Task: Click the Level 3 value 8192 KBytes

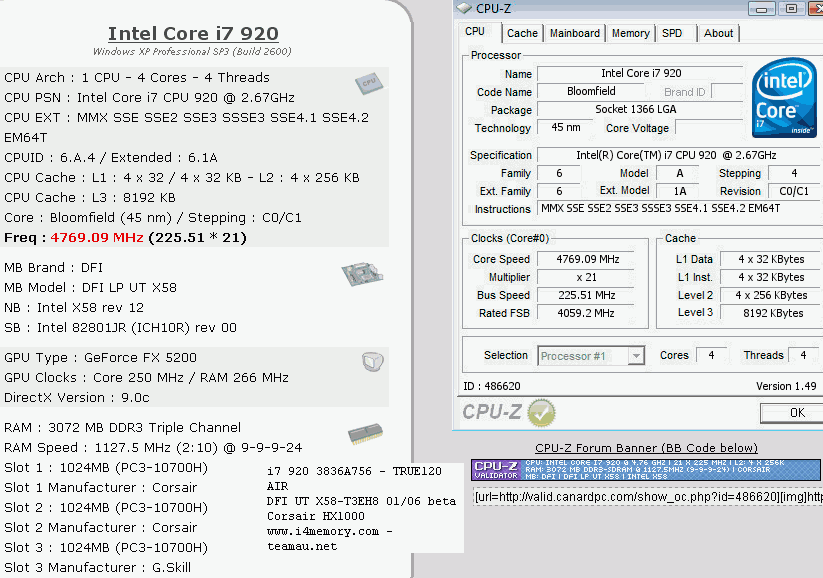Action: pos(771,313)
